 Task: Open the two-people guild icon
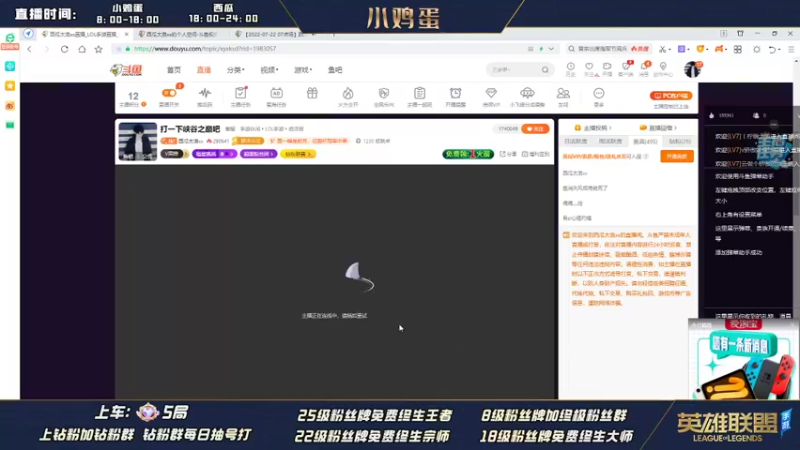(563, 93)
